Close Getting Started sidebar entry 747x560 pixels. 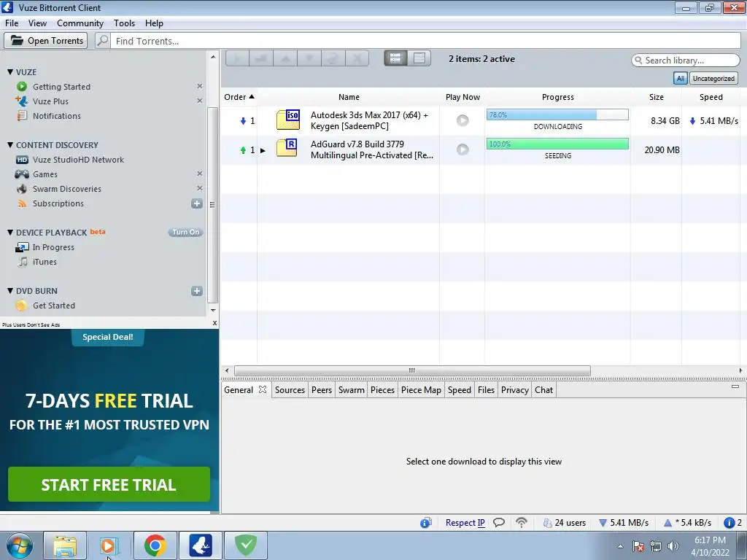[x=200, y=86]
